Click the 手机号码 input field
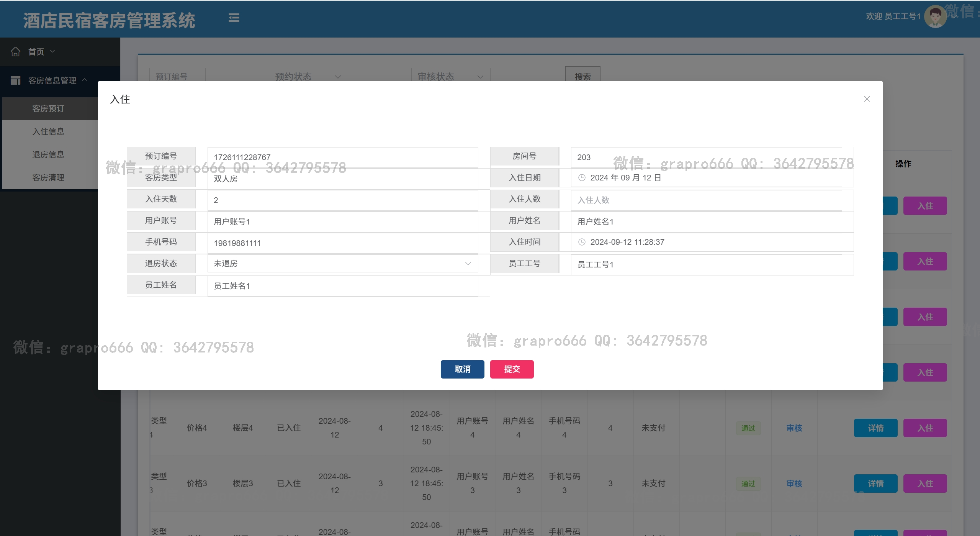Screen dimensions: 980x536 click(342, 243)
